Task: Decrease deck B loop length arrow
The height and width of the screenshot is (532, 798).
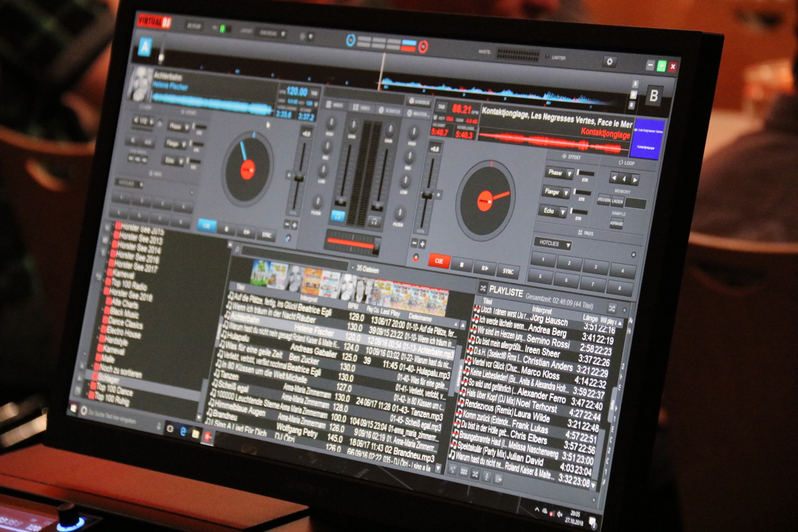Action: click(614, 177)
